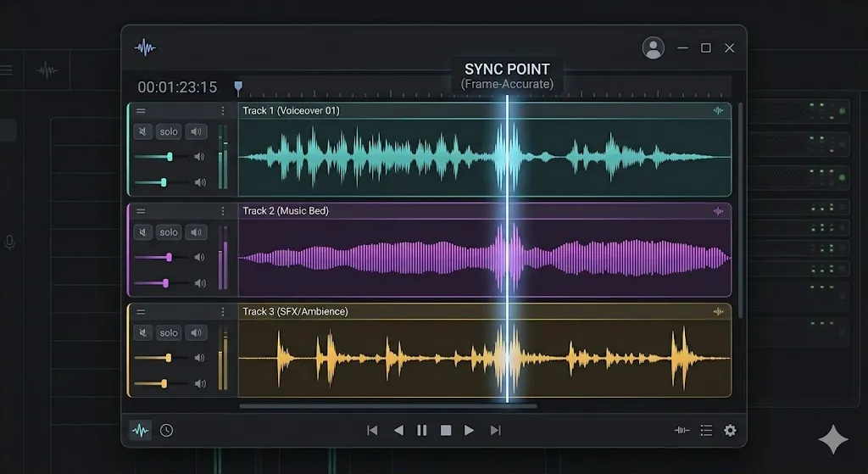Pause playback
The height and width of the screenshot is (474, 868).
422,430
